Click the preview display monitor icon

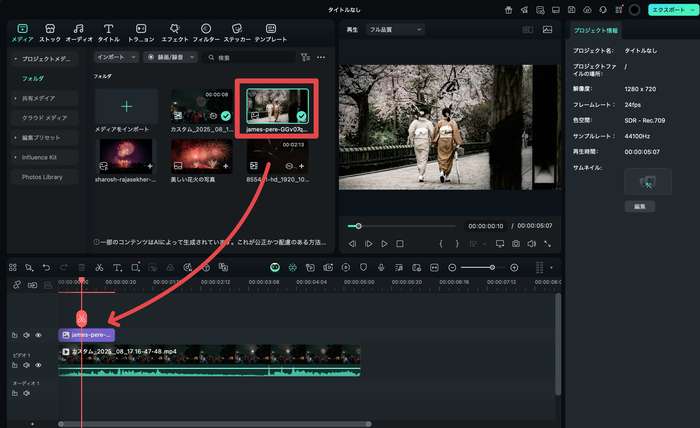coord(500,244)
